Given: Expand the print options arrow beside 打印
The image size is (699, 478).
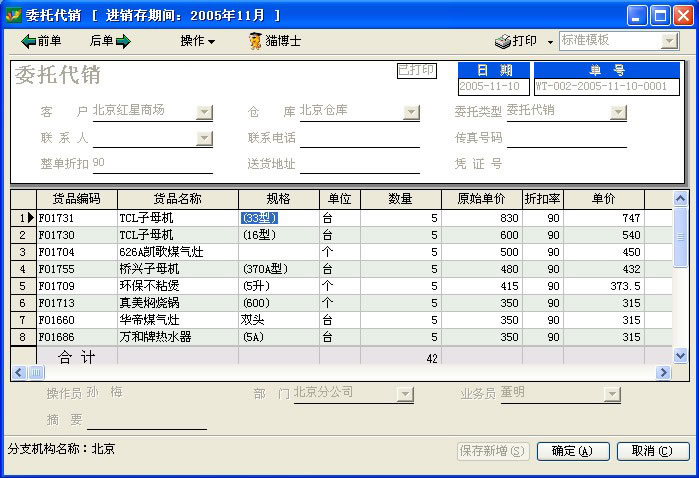Looking at the screenshot, I should pyautogui.click(x=550, y=41).
